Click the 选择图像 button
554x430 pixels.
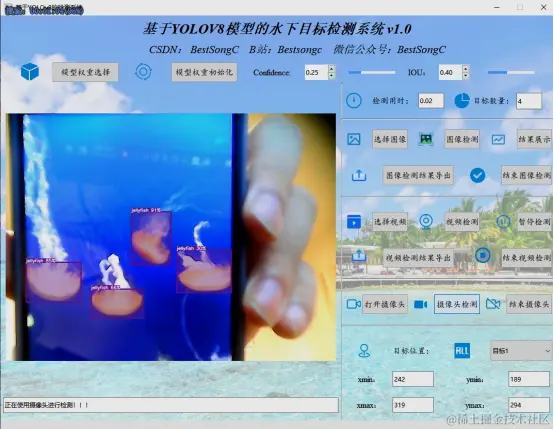pyautogui.click(x=390, y=139)
